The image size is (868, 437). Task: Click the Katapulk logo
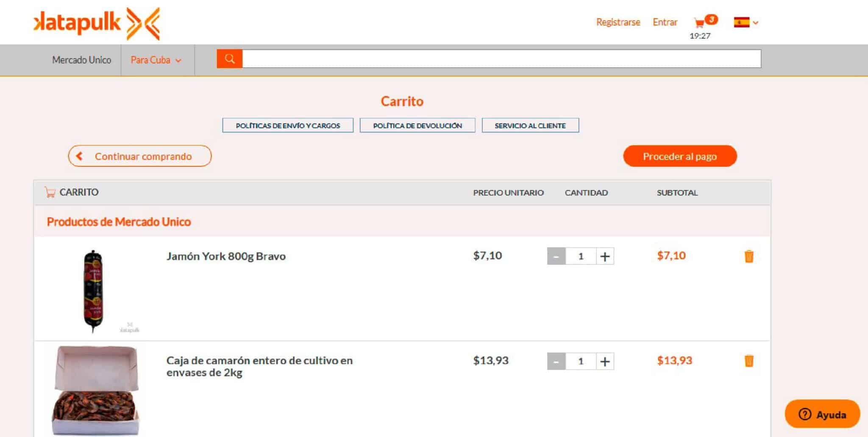pyautogui.click(x=97, y=23)
